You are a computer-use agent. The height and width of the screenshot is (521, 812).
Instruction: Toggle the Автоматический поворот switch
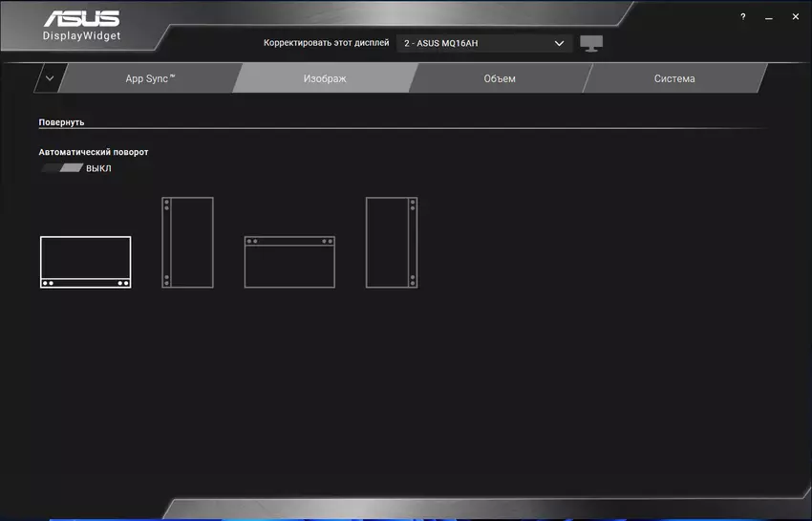62,168
